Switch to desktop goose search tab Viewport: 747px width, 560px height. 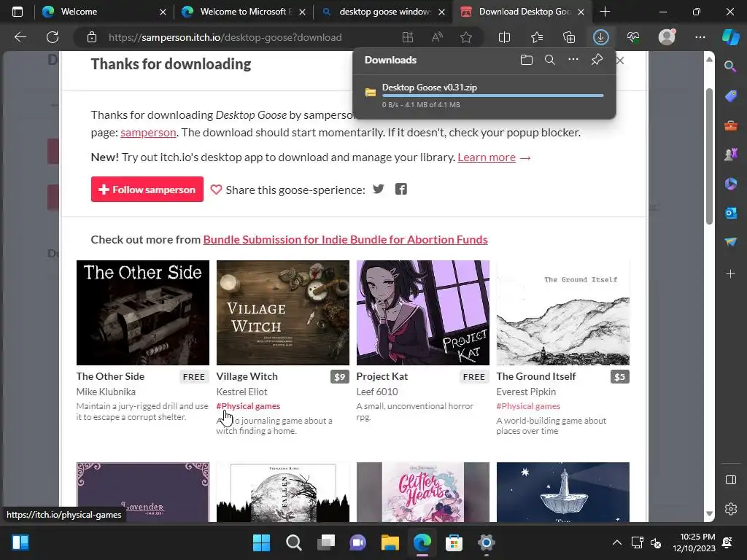click(385, 12)
